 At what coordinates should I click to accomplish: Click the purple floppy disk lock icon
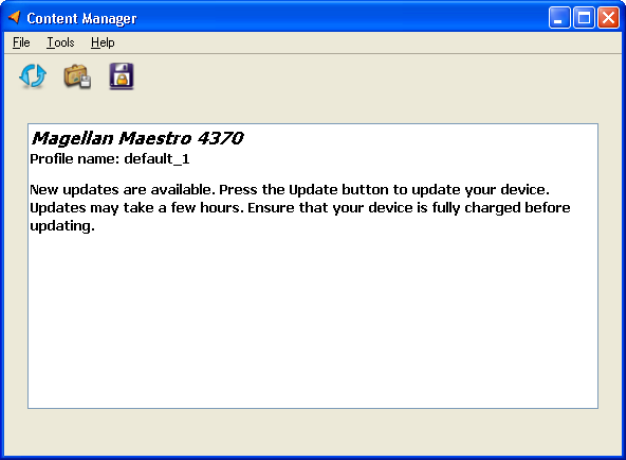point(122,76)
